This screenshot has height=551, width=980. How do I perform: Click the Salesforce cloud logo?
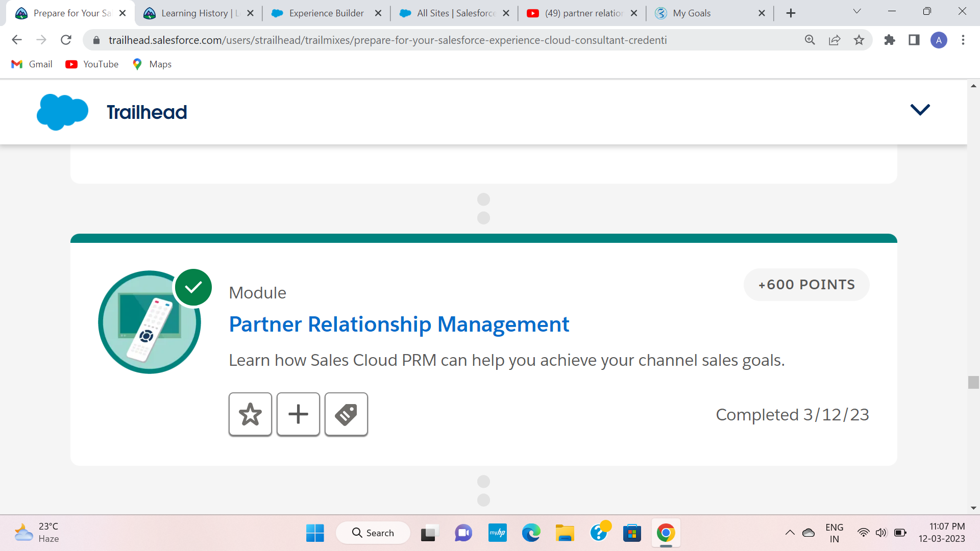click(62, 112)
